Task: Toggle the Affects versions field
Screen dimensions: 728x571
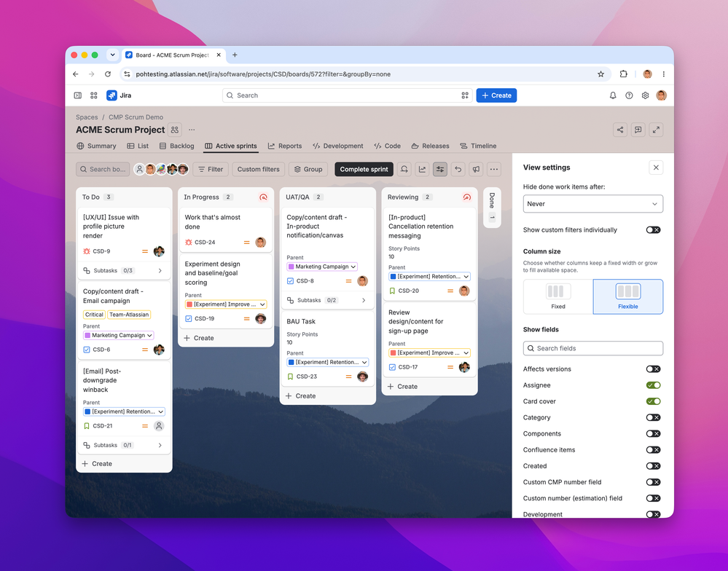Action: click(653, 369)
